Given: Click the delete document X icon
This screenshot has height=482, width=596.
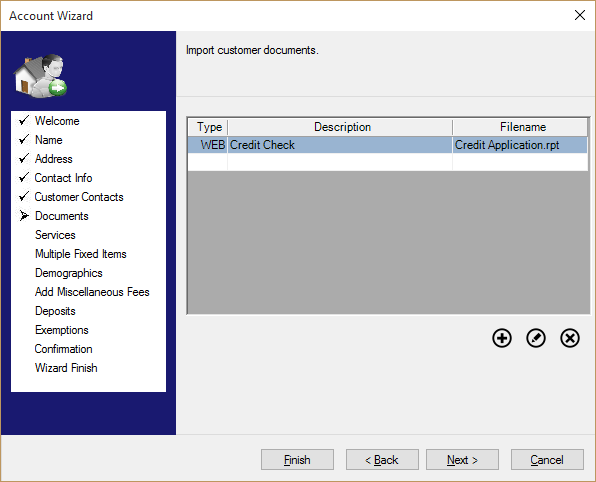Looking at the screenshot, I should pyautogui.click(x=570, y=338).
